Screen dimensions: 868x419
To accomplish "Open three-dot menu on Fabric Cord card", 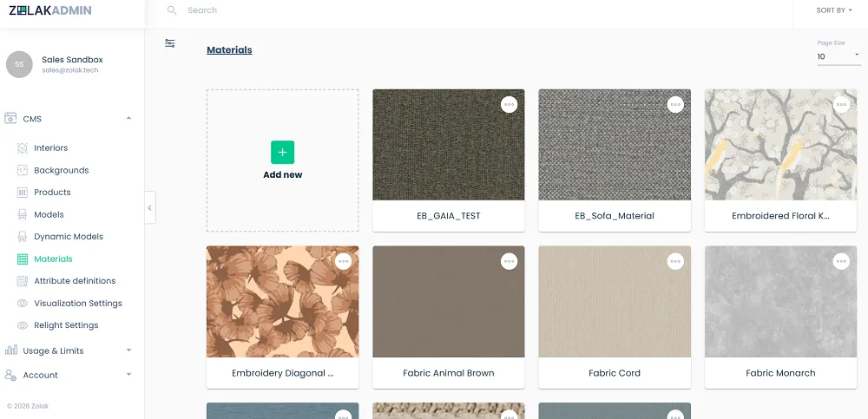I will 675,261.
